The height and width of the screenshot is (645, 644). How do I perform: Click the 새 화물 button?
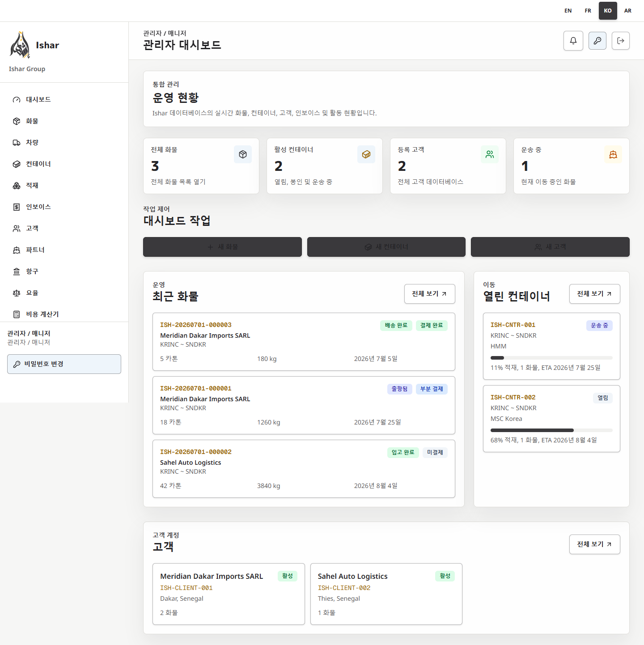point(222,247)
